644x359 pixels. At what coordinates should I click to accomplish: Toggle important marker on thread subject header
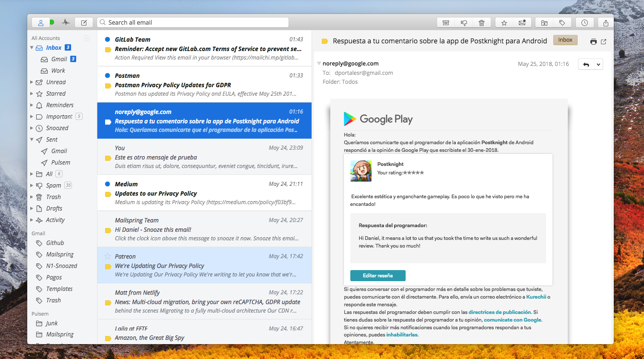point(324,41)
